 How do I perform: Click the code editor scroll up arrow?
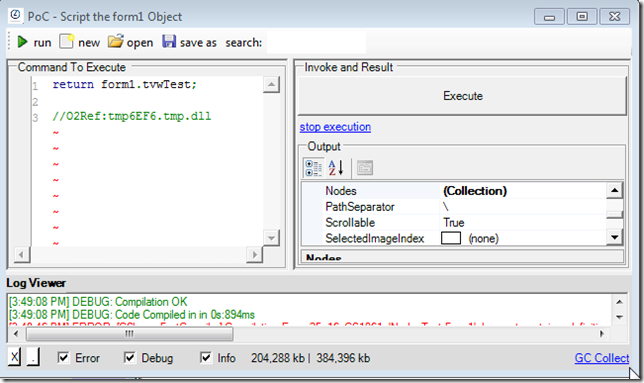click(271, 85)
